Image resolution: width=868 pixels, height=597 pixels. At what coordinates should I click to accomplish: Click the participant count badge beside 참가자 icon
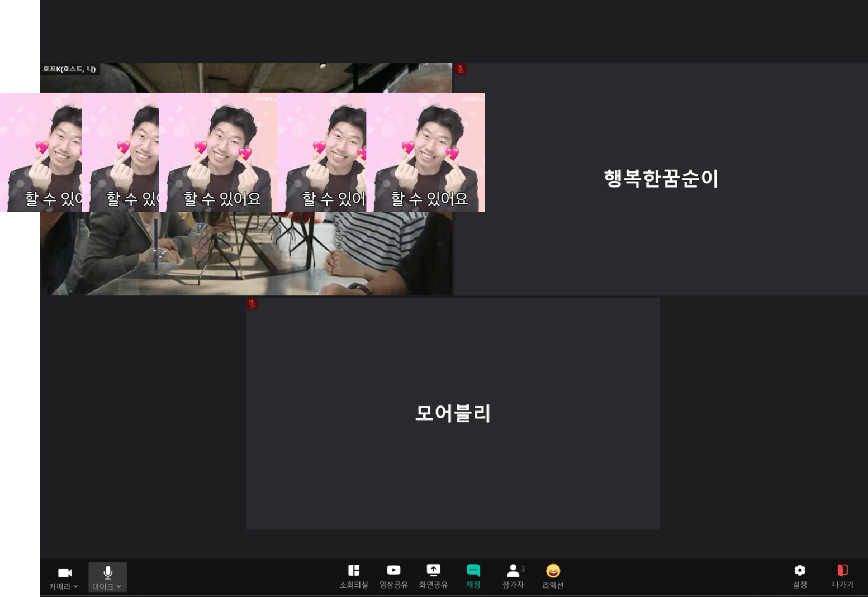[x=523, y=569]
